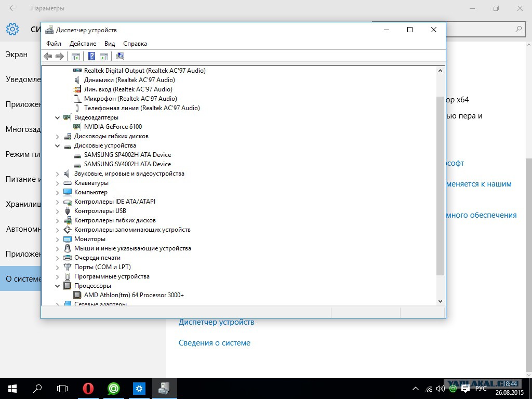Click the Device Manager vertical scrollbar thumb
This screenshot has height=399, width=532.
pyautogui.click(x=440, y=186)
